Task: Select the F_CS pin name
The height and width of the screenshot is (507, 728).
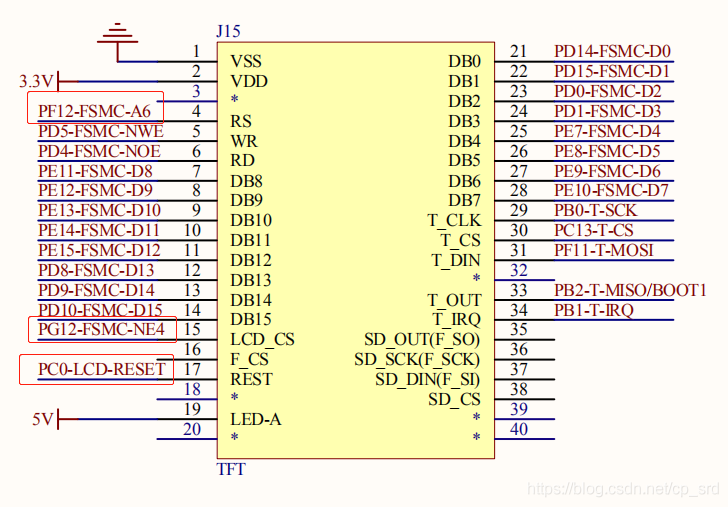Action: (x=249, y=360)
